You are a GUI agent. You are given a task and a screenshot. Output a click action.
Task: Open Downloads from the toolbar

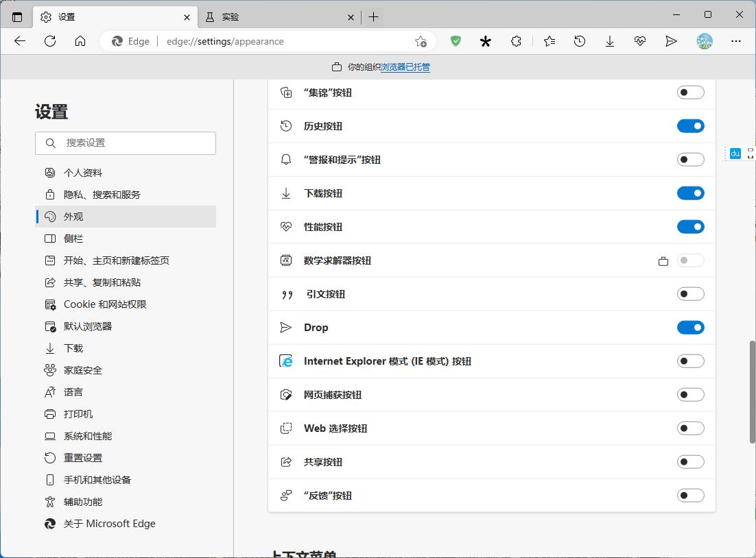point(610,41)
